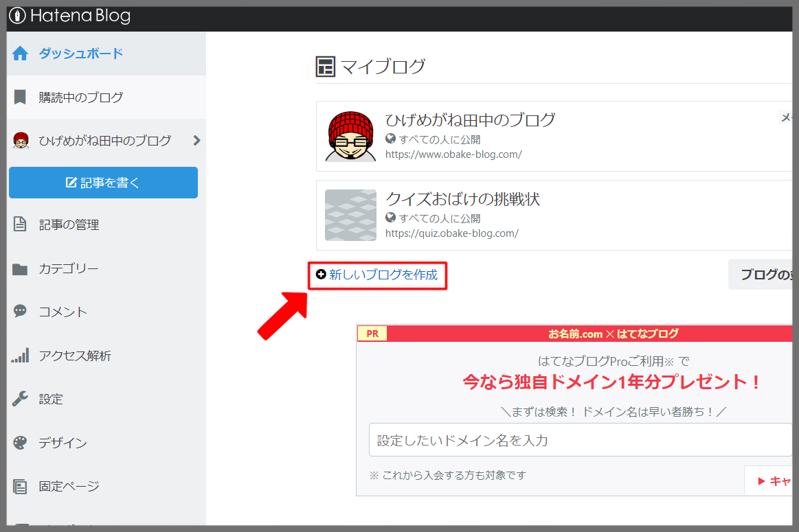Open 設定 in the sidebar
The height and width of the screenshot is (532, 799).
(x=51, y=399)
